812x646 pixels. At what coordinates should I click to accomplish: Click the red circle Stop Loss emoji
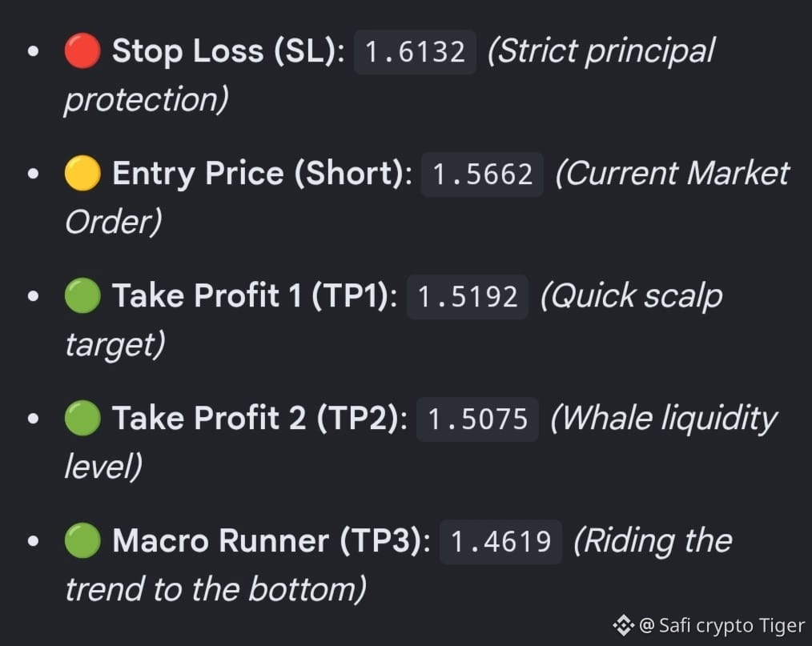coord(82,50)
